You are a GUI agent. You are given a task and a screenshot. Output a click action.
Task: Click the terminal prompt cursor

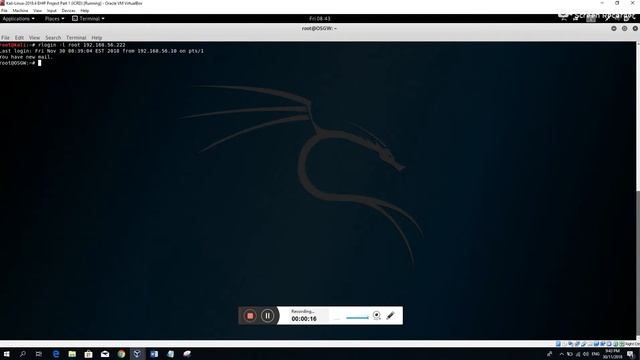(x=40, y=63)
